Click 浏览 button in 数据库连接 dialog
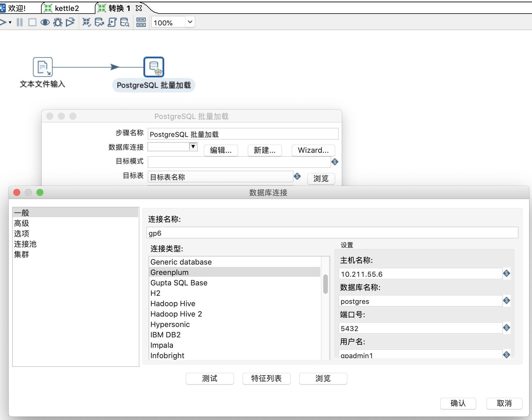This screenshot has width=532, height=420. 323,378
